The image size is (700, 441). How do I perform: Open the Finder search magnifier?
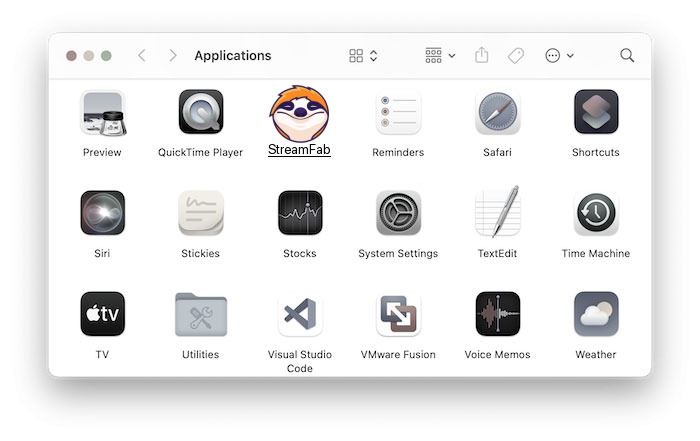627,55
